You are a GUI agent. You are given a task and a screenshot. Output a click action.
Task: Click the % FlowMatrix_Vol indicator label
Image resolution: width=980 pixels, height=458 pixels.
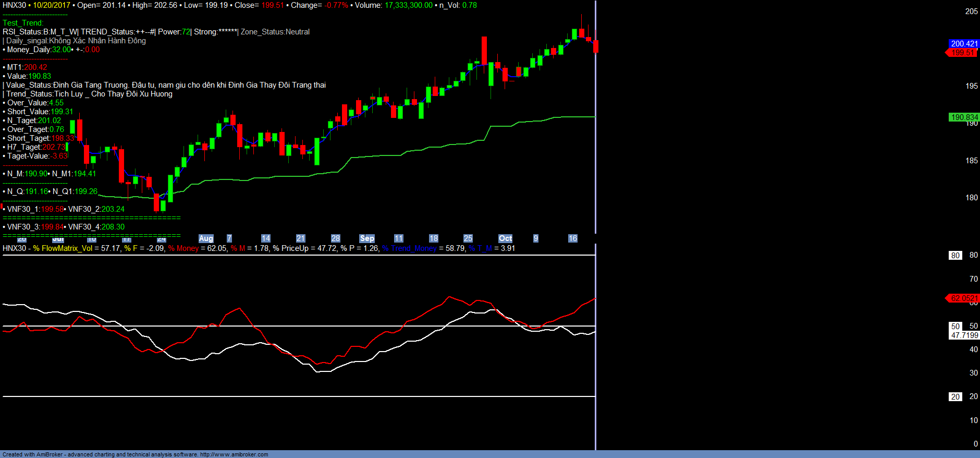pos(63,248)
